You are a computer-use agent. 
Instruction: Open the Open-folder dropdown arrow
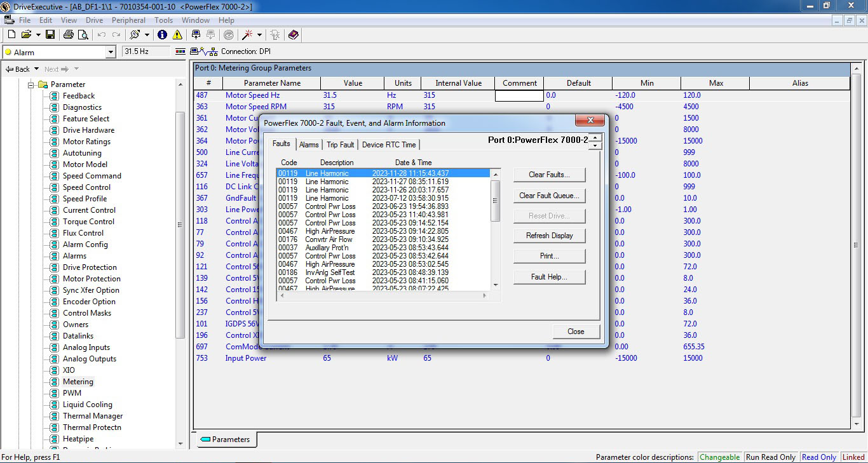[38, 35]
